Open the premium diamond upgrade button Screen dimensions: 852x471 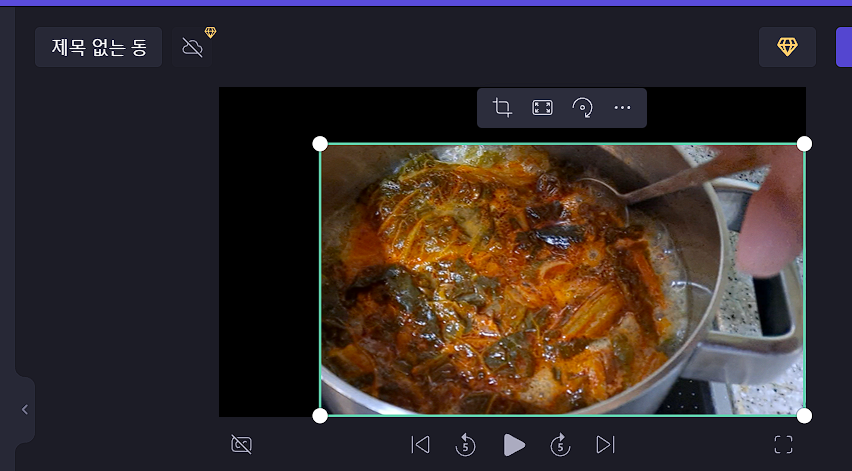click(787, 47)
